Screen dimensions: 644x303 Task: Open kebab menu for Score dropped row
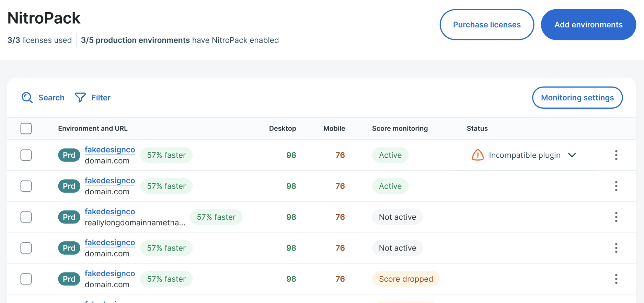click(616, 279)
